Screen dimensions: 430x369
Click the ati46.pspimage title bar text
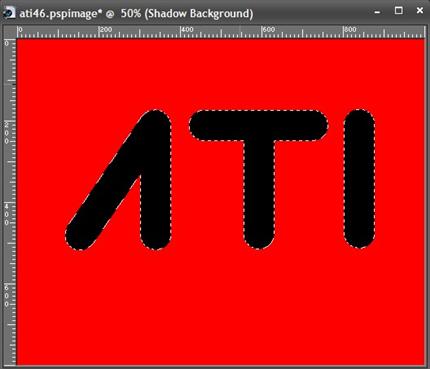point(136,14)
